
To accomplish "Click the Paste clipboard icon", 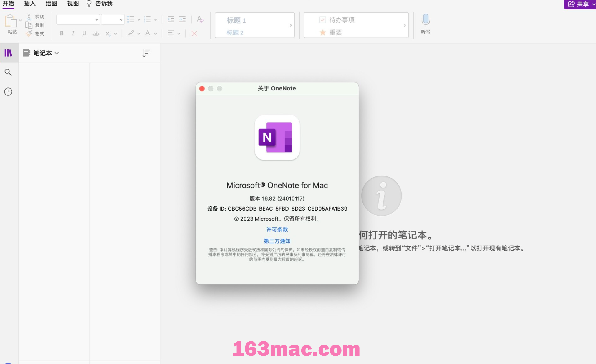I will click(x=11, y=21).
